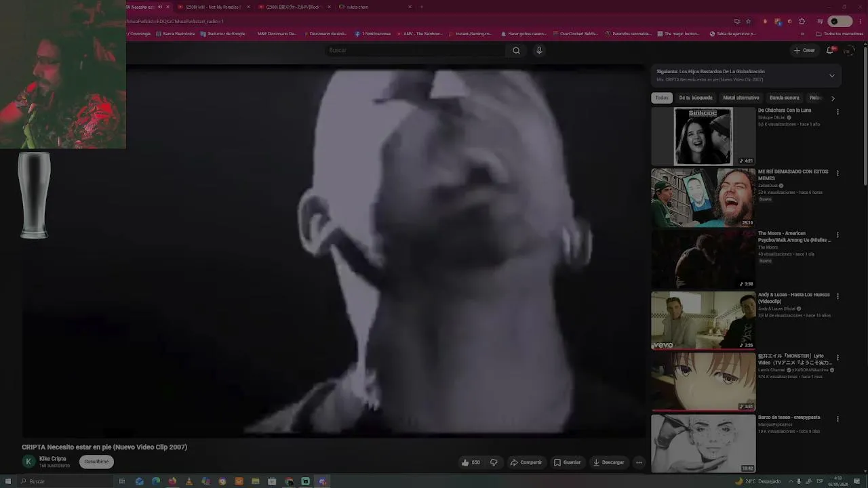Select the Banda sonora filter chip
This screenshot has height=488, width=868.
785,98
